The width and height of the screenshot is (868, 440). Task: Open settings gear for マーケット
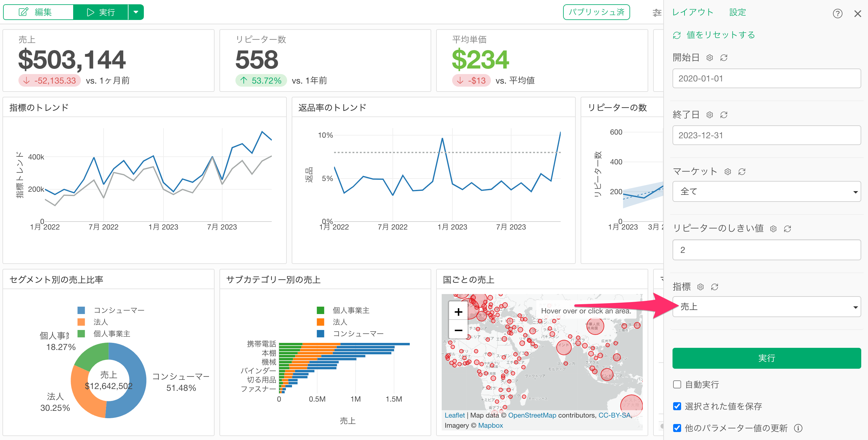(x=728, y=172)
